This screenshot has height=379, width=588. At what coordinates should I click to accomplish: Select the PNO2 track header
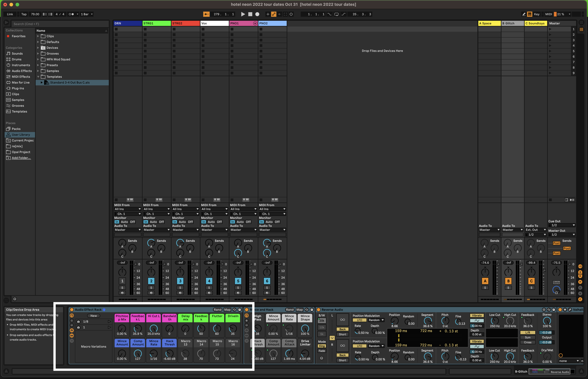tap(273, 23)
